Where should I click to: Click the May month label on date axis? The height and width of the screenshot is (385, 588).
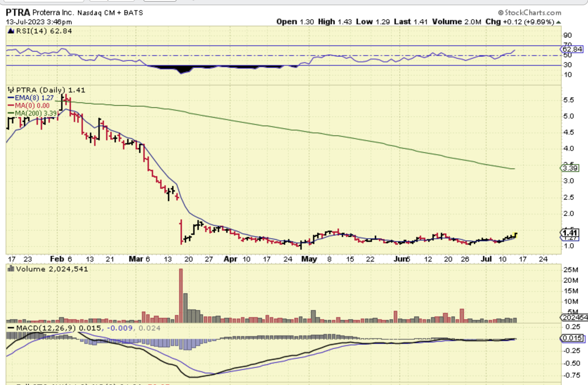[x=309, y=259]
